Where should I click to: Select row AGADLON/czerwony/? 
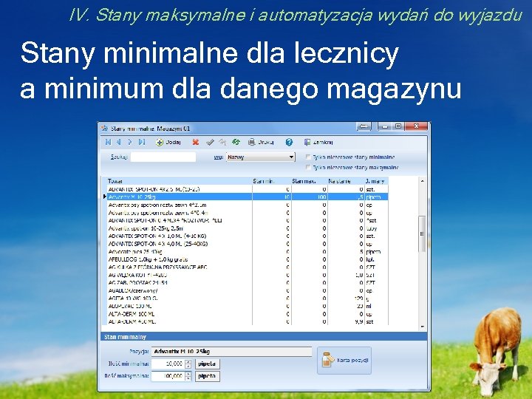click(x=248, y=291)
